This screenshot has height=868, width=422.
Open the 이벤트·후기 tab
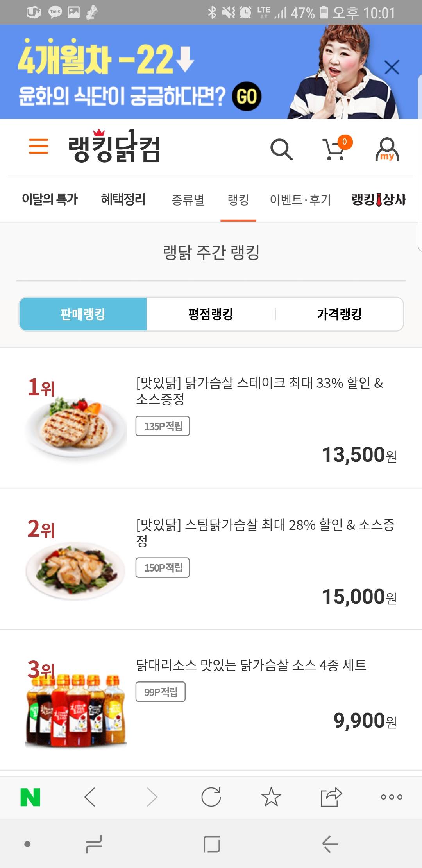[300, 200]
